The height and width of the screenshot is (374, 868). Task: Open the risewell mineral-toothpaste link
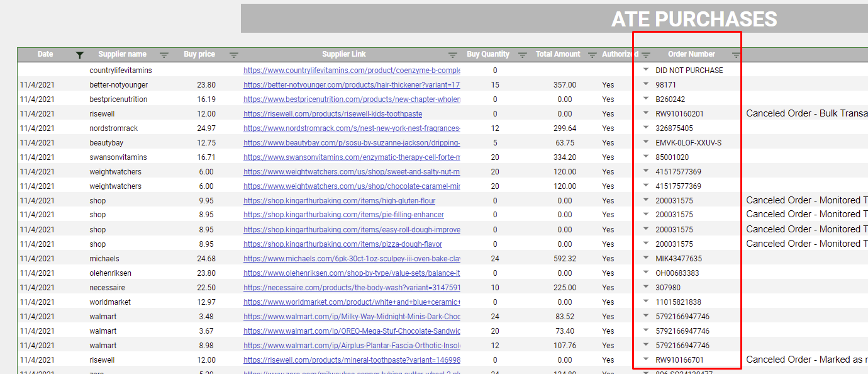click(x=352, y=360)
